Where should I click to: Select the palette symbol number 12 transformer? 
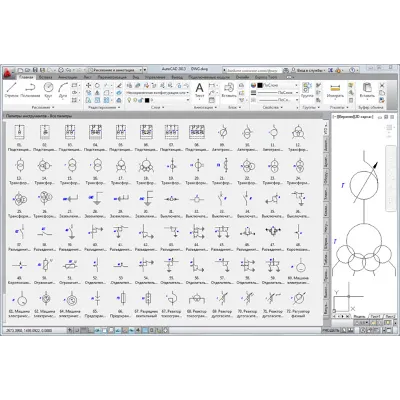[298, 137]
